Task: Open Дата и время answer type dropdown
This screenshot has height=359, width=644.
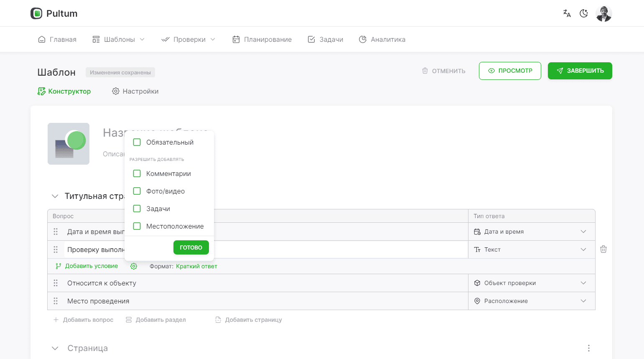Action: click(x=532, y=232)
